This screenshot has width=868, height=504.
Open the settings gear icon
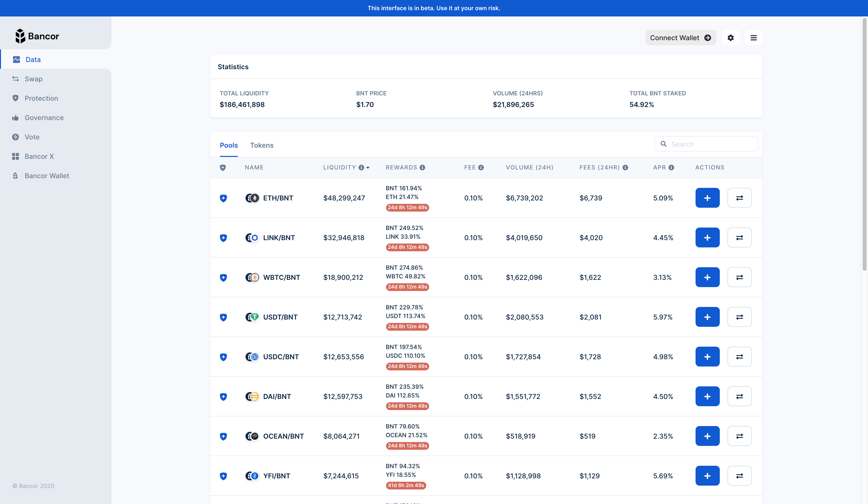731,38
